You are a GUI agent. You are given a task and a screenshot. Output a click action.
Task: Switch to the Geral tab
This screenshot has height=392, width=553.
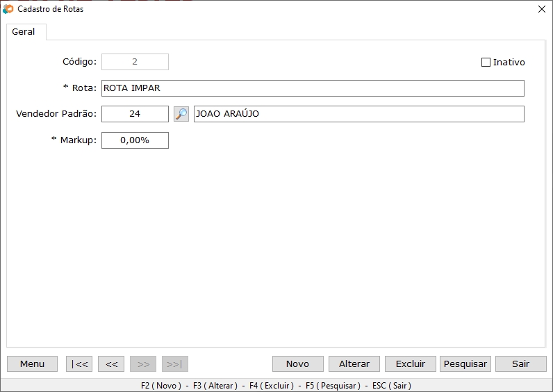click(24, 32)
